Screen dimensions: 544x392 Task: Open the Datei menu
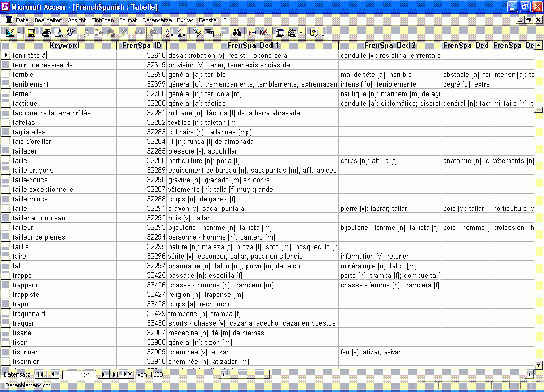[x=22, y=21]
